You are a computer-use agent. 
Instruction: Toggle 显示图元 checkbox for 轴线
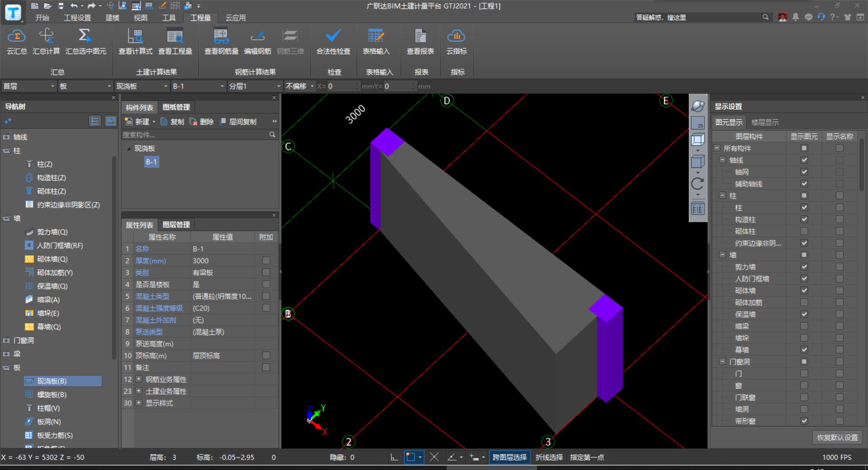(x=804, y=160)
